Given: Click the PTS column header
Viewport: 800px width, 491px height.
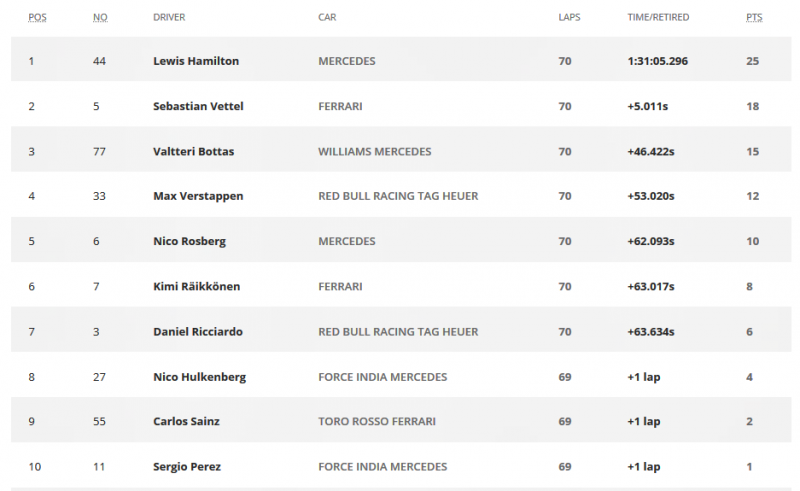Looking at the screenshot, I should (754, 17).
